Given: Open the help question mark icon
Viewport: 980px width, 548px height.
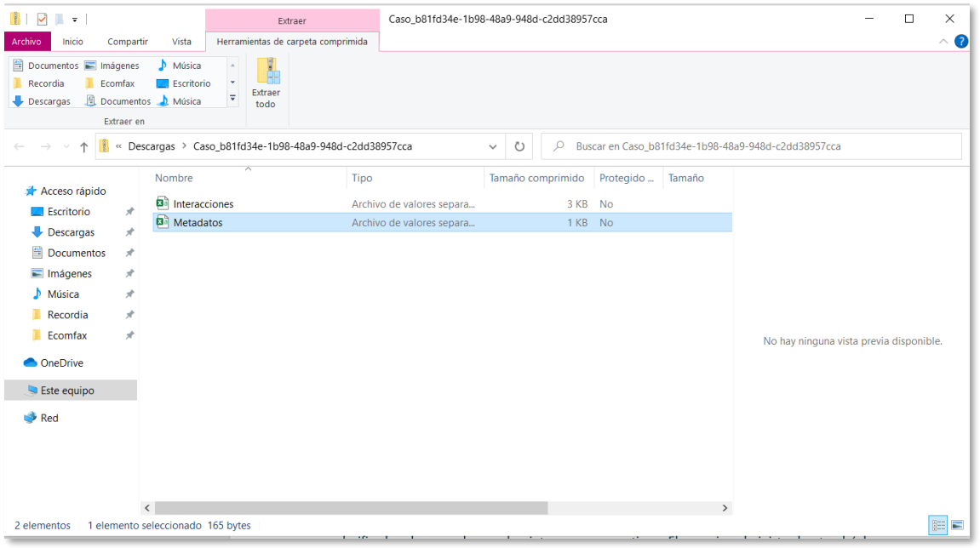Looking at the screenshot, I should (x=961, y=42).
